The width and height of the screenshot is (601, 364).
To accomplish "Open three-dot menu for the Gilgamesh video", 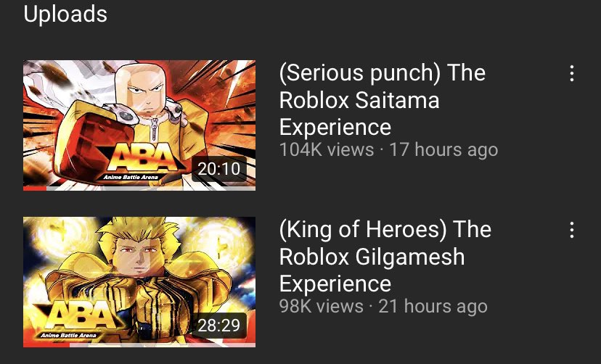I will click(x=571, y=230).
